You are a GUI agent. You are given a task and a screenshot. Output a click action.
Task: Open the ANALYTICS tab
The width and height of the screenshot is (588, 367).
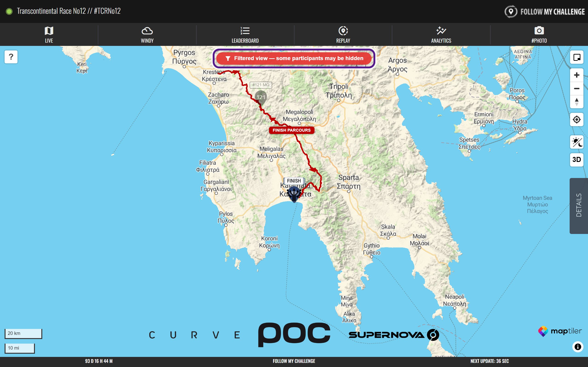tap(441, 35)
